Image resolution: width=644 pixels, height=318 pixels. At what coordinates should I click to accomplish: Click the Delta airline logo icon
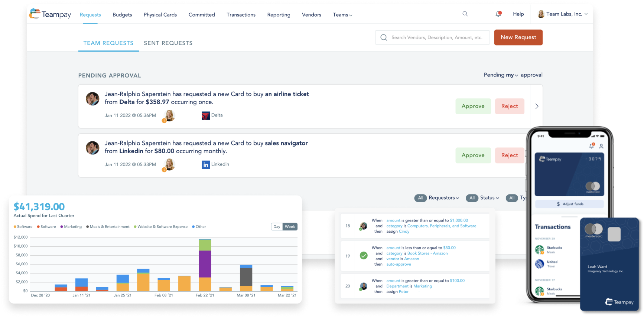(206, 115)
